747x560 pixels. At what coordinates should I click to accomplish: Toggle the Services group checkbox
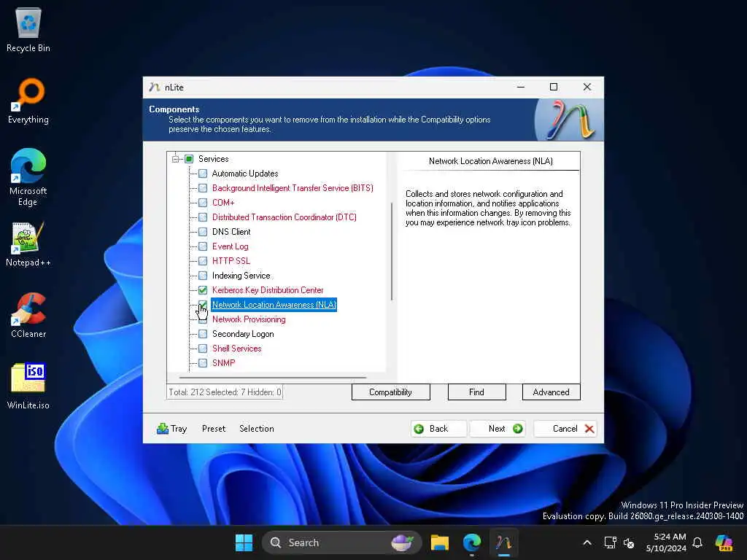coord(189,159)
